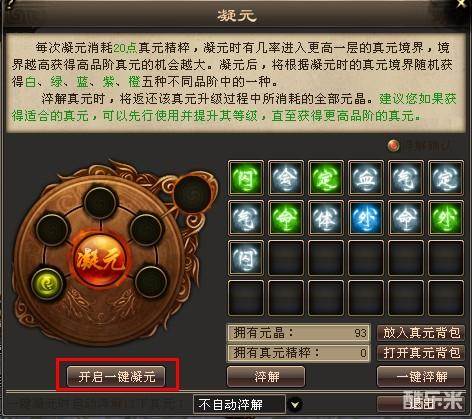
Task: Click the dark top realm orb on the wheel
Action: [100, 202]
